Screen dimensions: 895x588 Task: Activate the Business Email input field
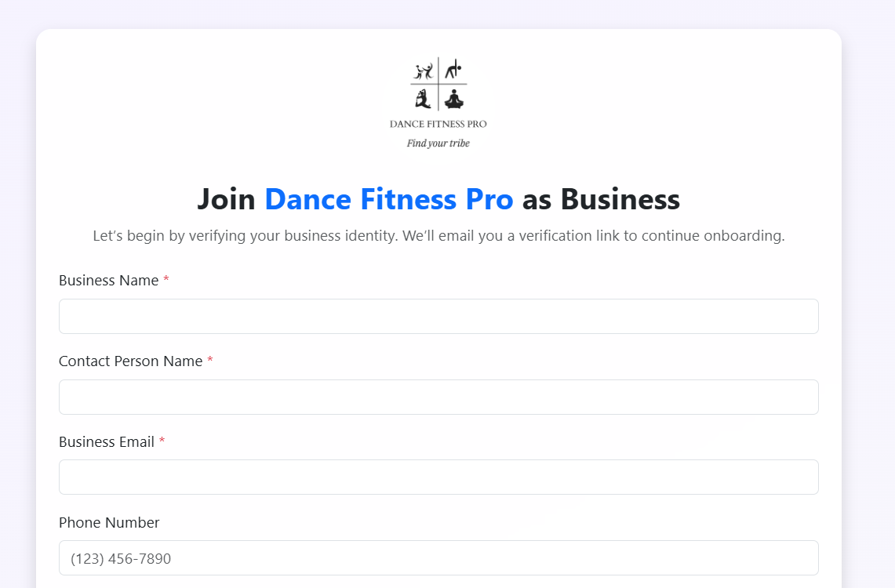click(438, 477)
